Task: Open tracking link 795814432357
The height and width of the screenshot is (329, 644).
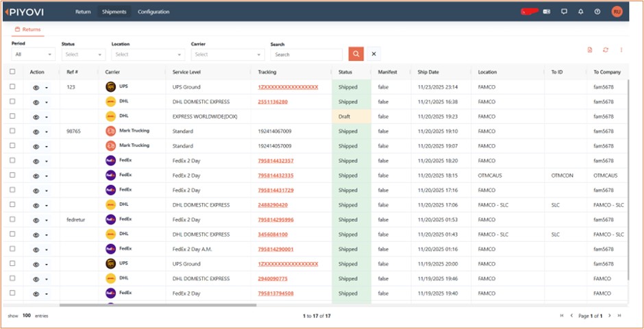Action: coord(275,160)
